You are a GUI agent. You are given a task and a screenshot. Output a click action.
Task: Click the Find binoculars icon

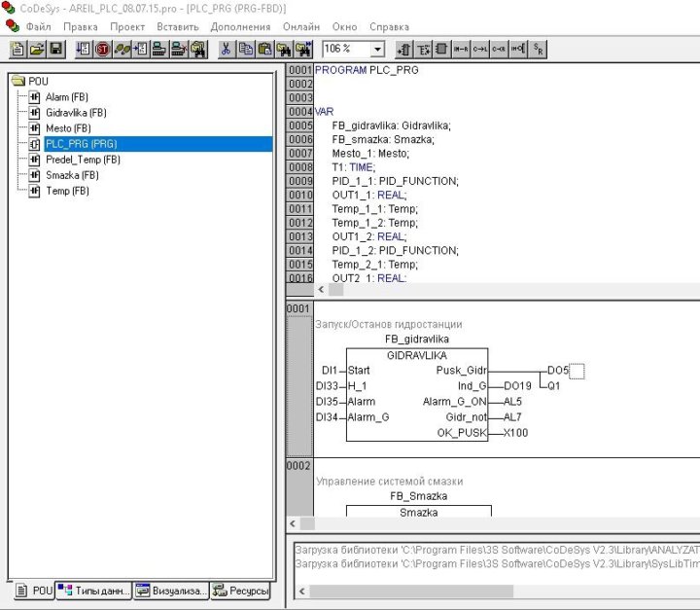(284, 49)
